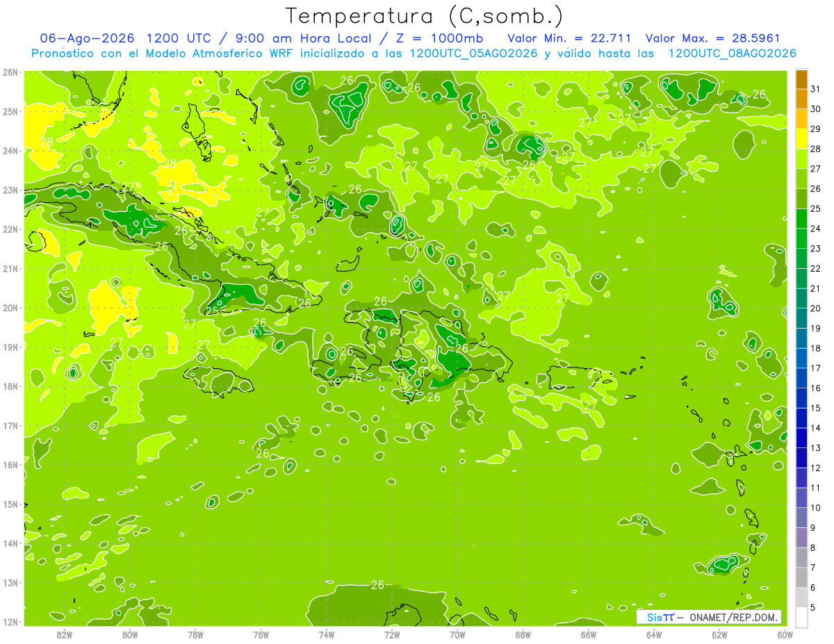Click the "25N" latitude axis label
The height and width of the screenshot is (644, 834).
pos(10,112)
